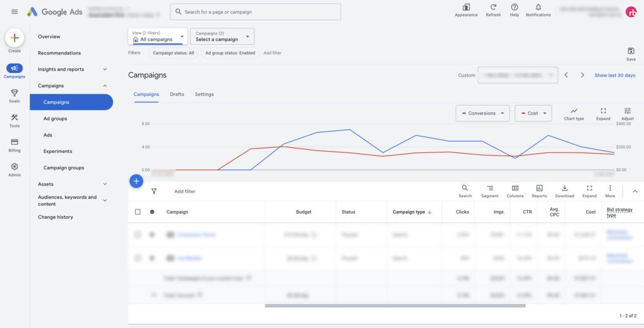The height and width of the screenshot is (328, 644).
Task: Collapse the chart with the up chevron
Action: point(635,191)
